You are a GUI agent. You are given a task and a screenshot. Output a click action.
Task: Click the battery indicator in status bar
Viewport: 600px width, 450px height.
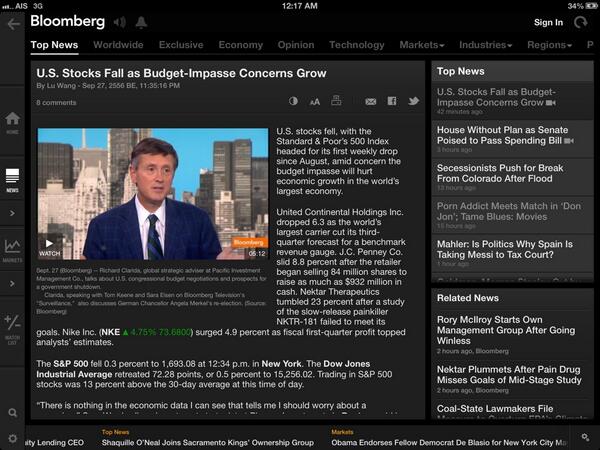pyautogui.click(x=590, y=6)
